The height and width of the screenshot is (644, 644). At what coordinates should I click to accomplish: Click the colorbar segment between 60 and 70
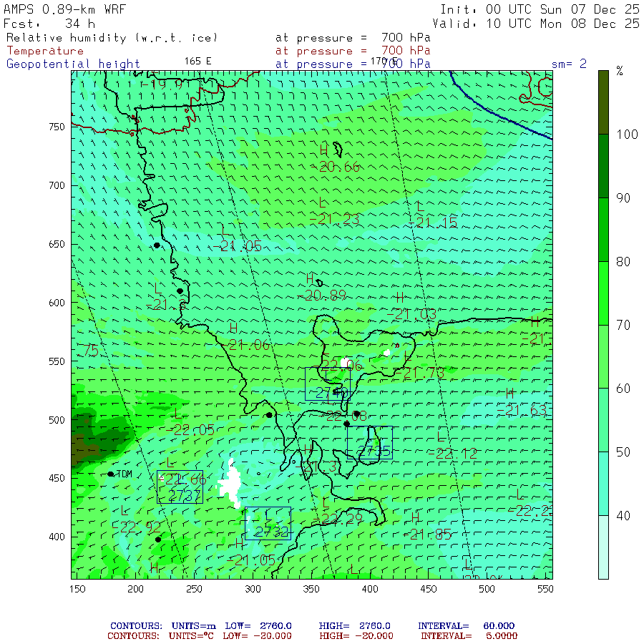point(603,356)
